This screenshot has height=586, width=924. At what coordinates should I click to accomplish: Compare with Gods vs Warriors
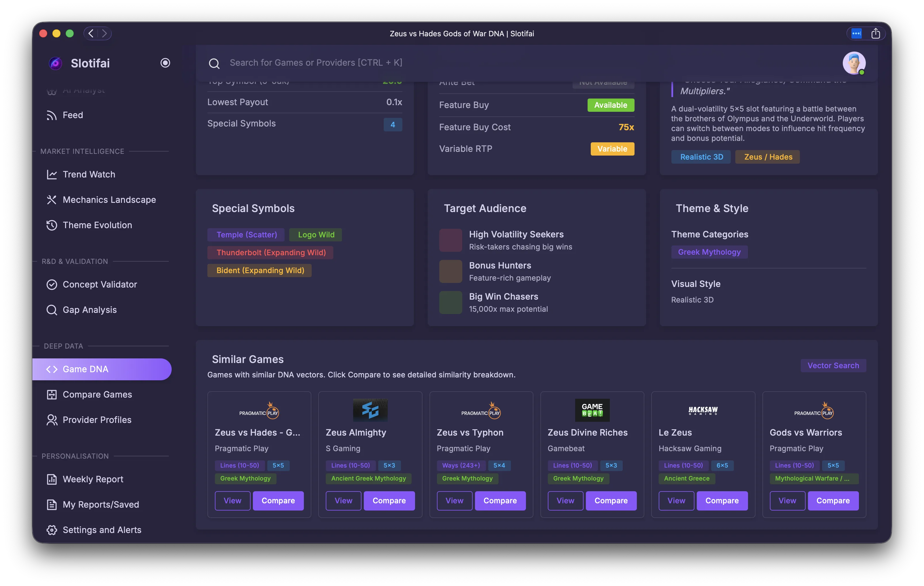833,501
